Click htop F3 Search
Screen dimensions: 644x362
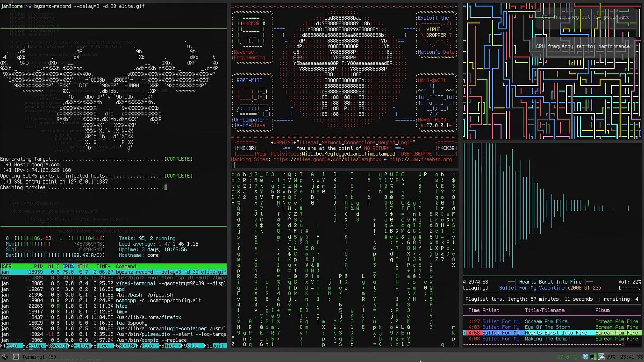coord(57,346)
